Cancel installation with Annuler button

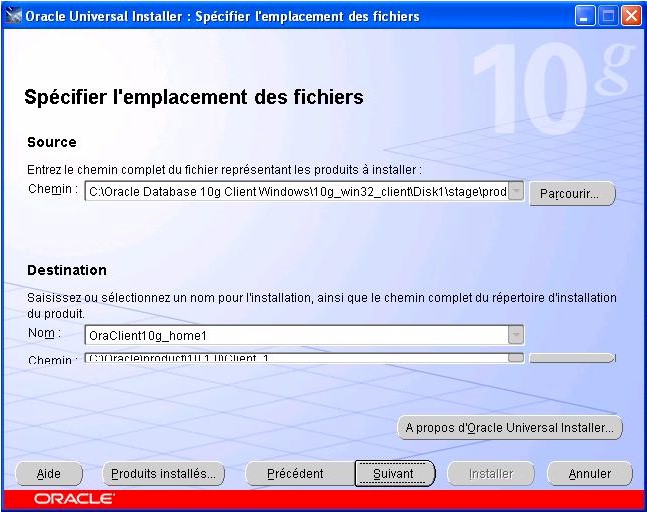[x=590, y=474]
